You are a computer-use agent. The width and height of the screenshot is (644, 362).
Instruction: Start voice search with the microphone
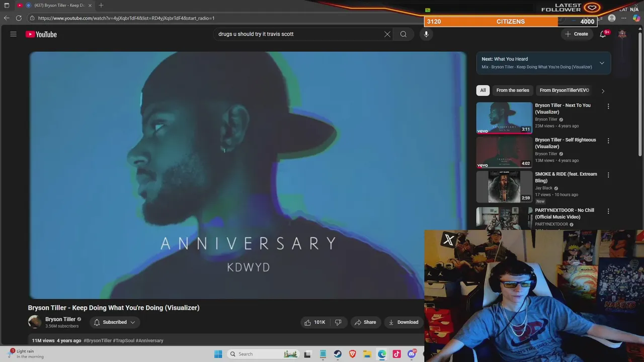426,34
